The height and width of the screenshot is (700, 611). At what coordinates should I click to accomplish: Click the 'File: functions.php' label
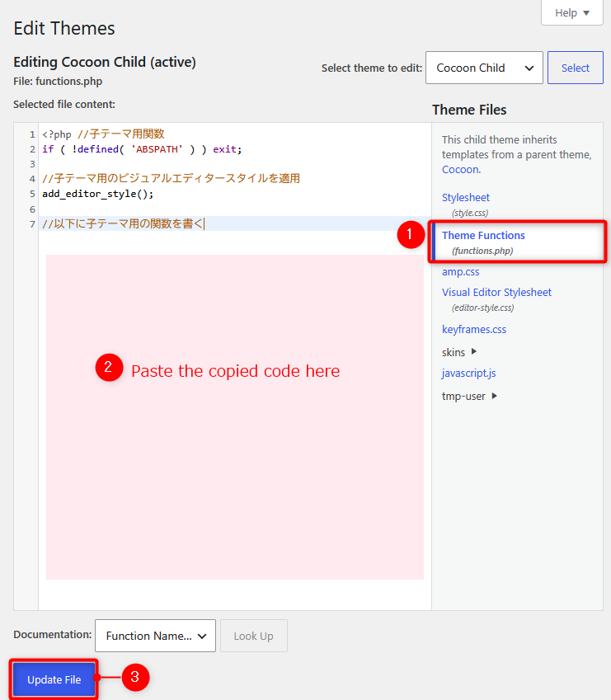click(58, 82)
